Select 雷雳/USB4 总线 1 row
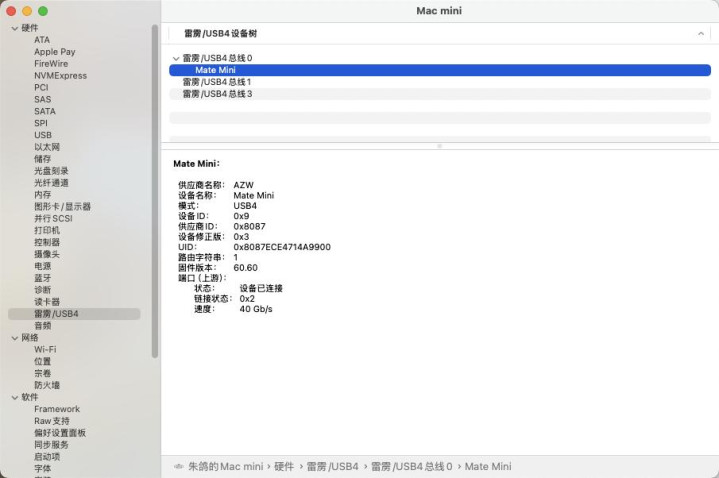The image size is (719, 478). [x=440, y=82]
